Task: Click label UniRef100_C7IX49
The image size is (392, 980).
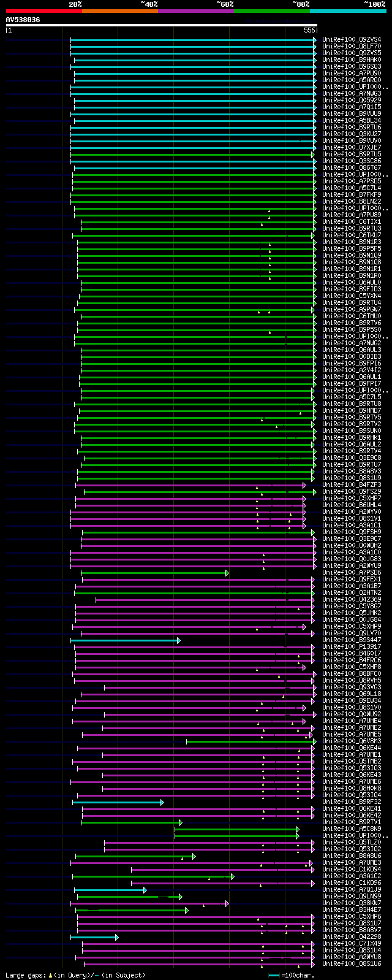Action: 352,944
